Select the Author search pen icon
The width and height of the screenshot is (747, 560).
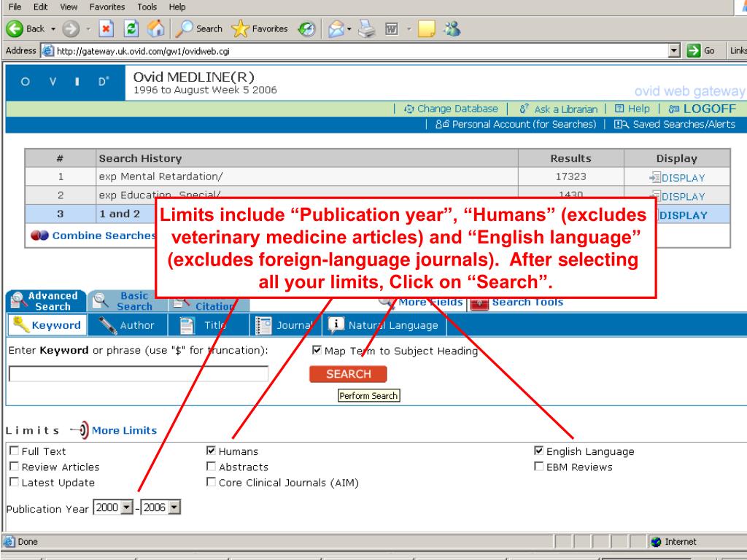point(108,326)
